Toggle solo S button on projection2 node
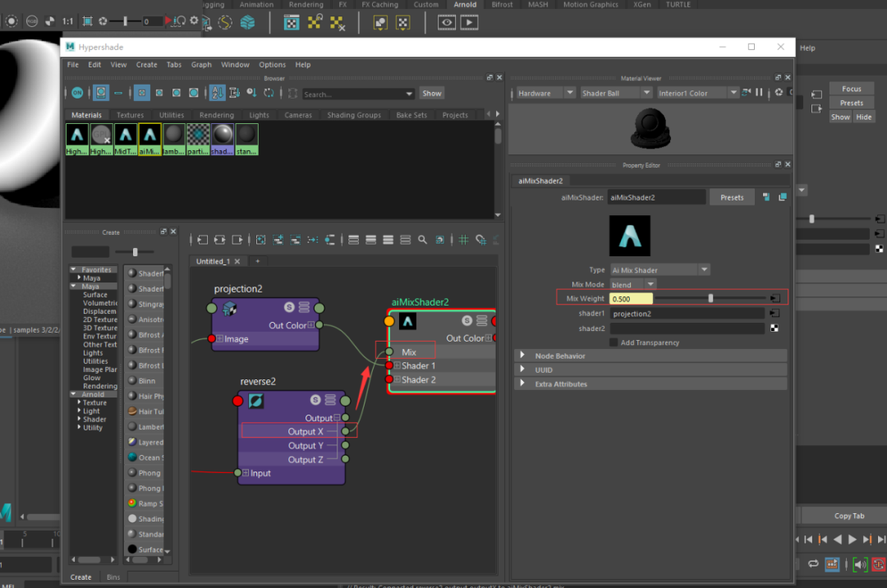 pos(289,307)
